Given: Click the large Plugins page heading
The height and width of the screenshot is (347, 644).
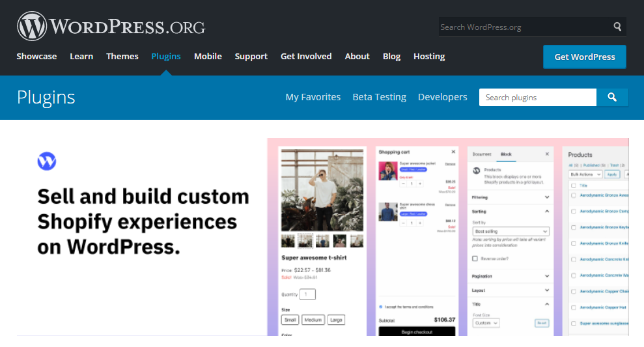Looking at the screenshot, I should pos(46,98).
